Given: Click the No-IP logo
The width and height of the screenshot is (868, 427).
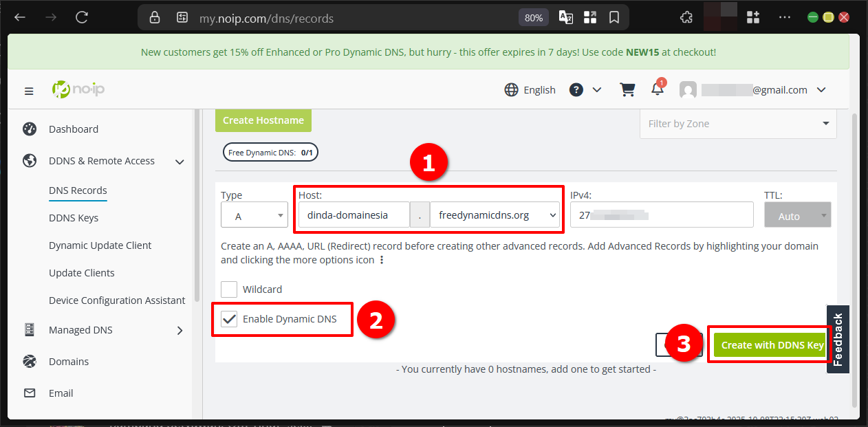Looking at the screenshot, I should pos(78,89).
